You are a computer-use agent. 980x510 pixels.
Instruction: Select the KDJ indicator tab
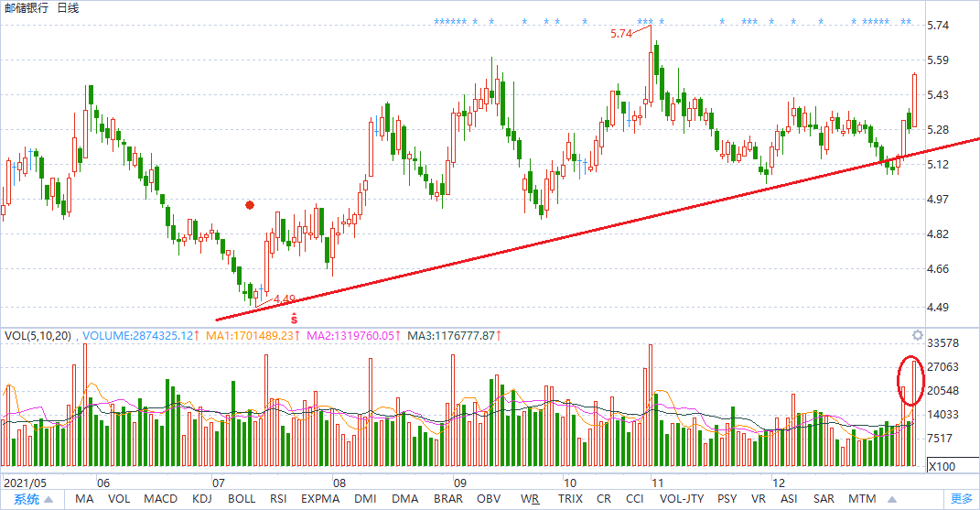(x=202, y=499)
